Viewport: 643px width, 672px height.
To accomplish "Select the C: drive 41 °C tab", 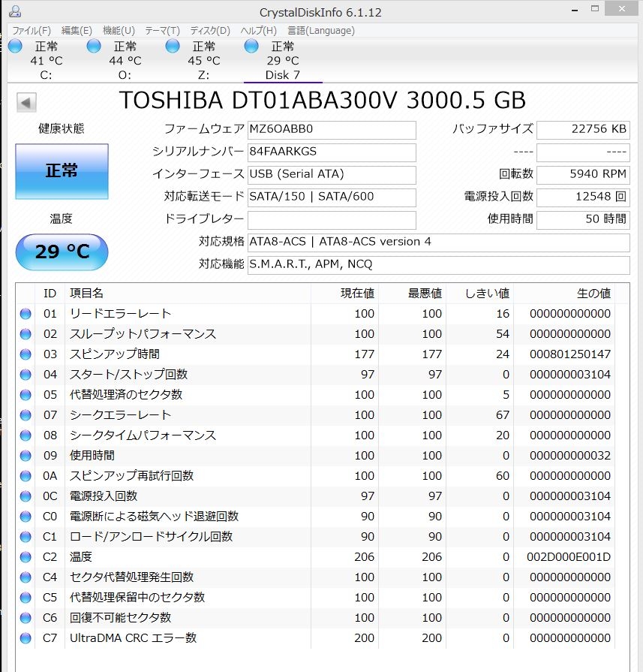I will pyautogui.click(x=47, y=60).
